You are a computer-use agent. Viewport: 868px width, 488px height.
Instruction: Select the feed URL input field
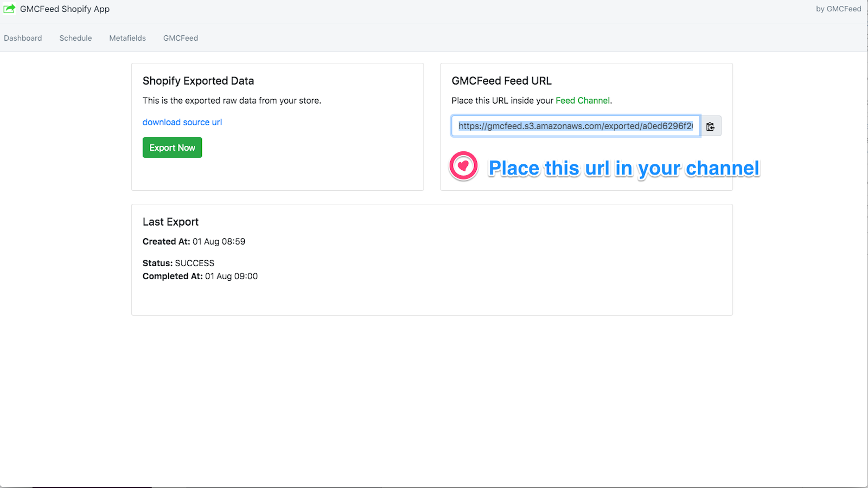click(575, 126)
